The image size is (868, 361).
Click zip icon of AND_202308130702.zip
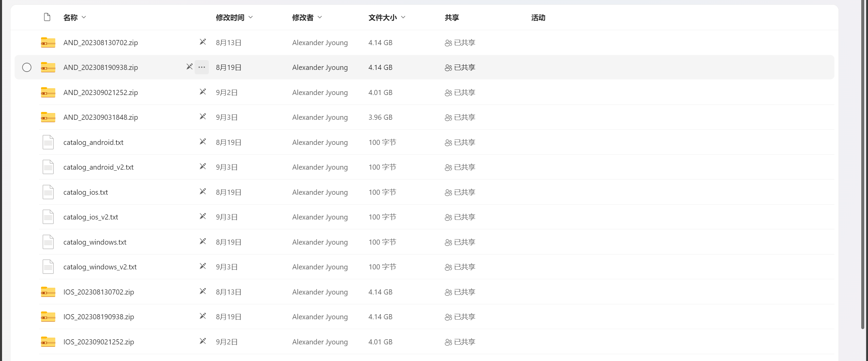point(48,42)
